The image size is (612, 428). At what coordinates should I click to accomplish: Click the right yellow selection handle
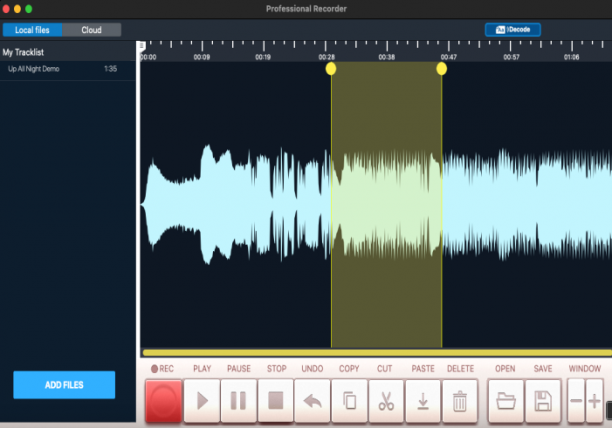pyautogui.click(x=441, y=69)
